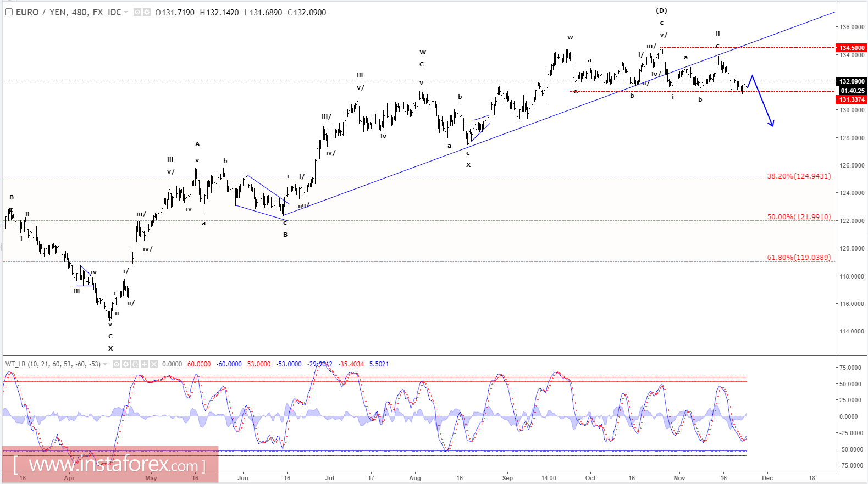Collapse the chart legend box icon
The image size is (868, 484).
pos(9,12)
